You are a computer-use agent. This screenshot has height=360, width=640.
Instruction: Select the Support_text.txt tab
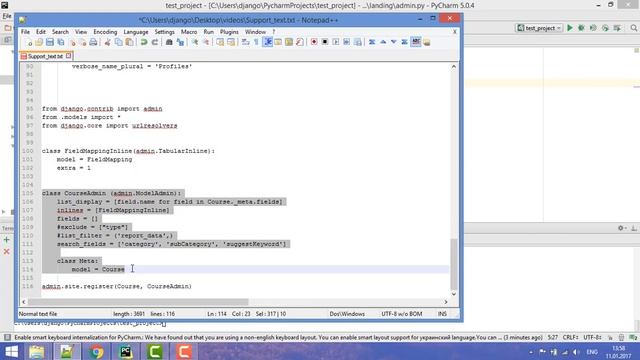point(45,56)
